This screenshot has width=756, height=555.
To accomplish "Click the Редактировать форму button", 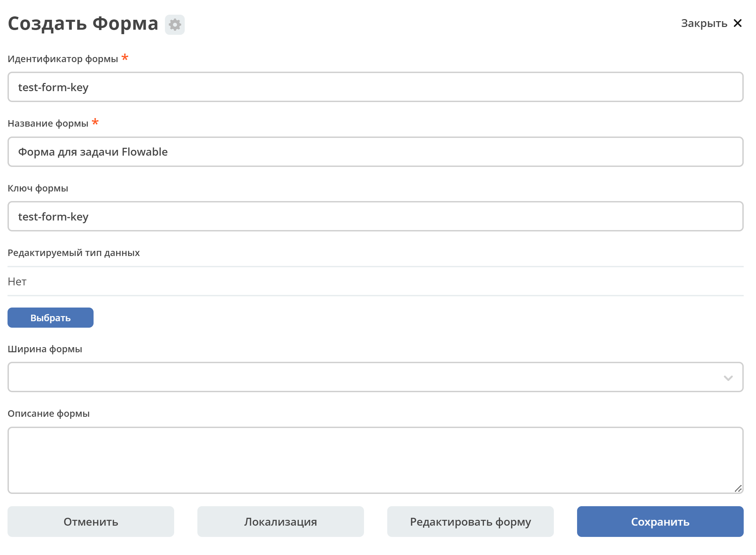I will tap(471, 522).
